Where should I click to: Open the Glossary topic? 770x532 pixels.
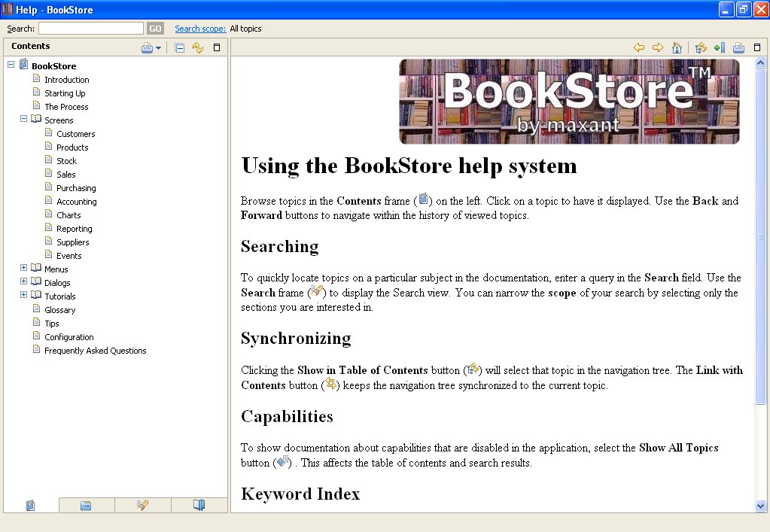click(x=60, y=310)
